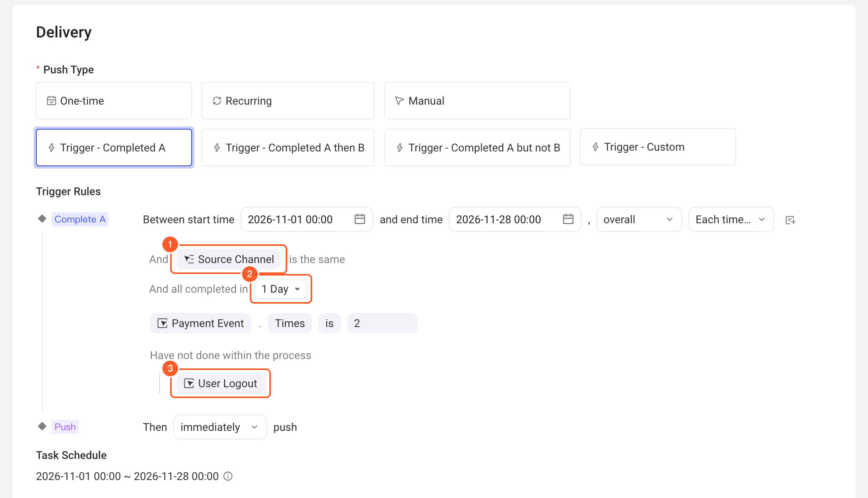Click the Times attribute chip
Screen dimensions: 868x498
coord(290,323)
